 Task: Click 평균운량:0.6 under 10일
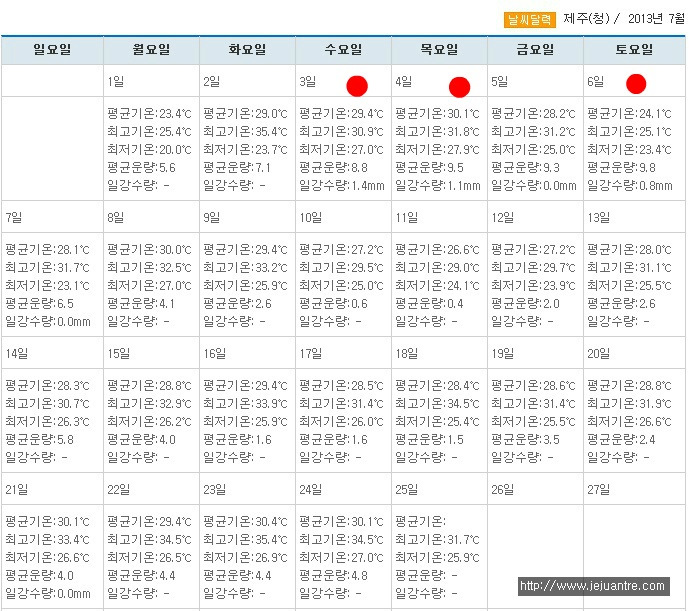[334, 303]
